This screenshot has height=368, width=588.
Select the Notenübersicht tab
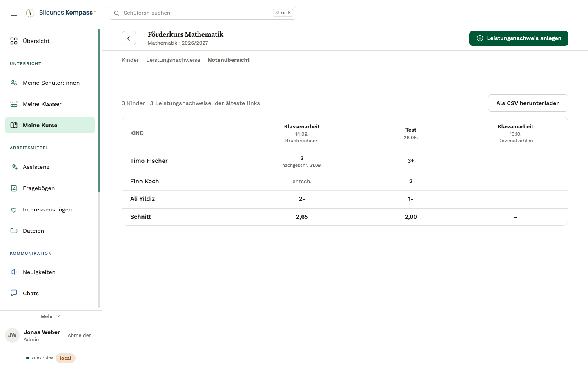229,60
